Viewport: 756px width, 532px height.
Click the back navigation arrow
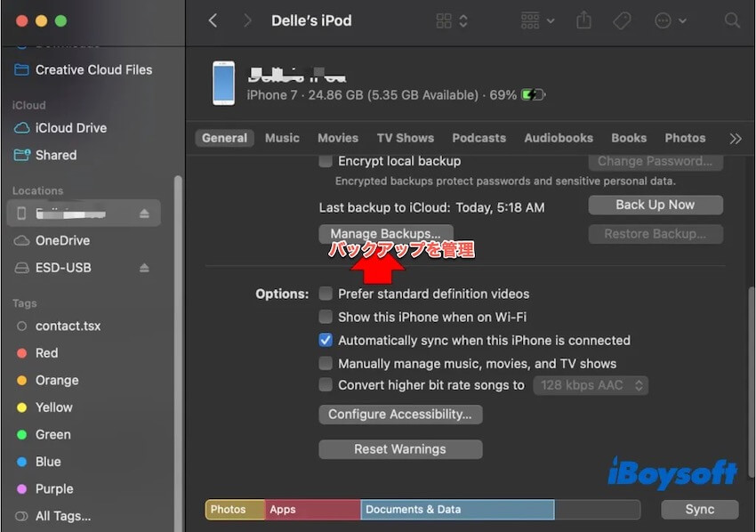click(x=213, y=20)
